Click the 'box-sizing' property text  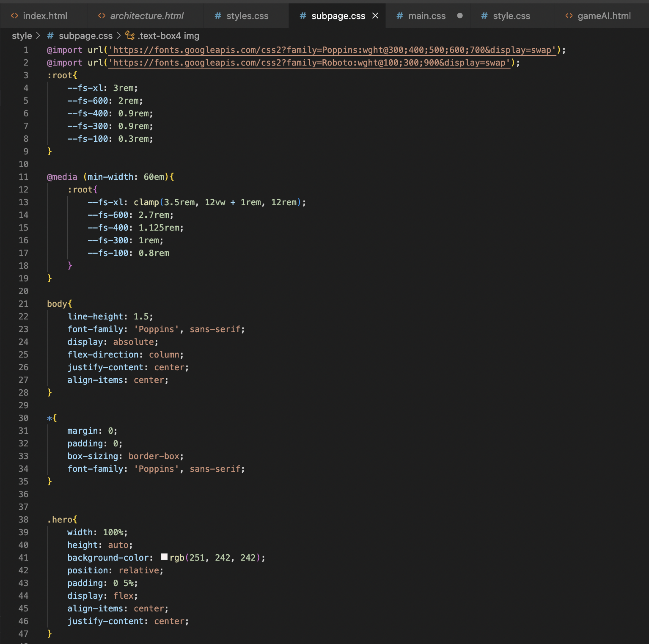click(93, 456)
